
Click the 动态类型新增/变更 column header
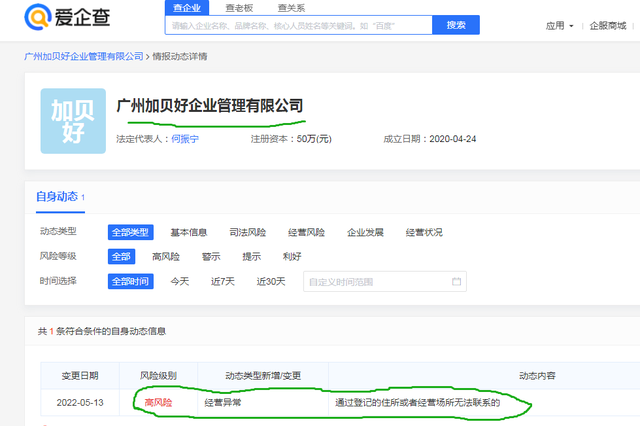point(263,376)
